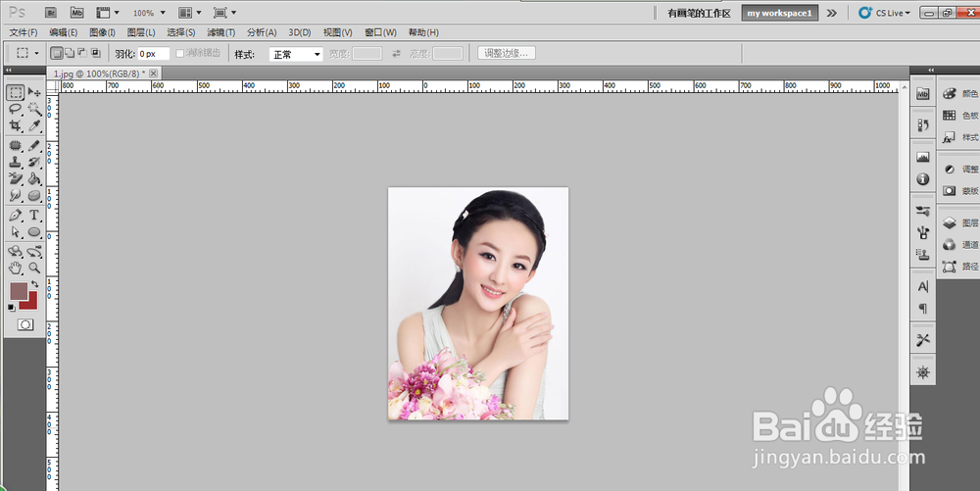
Task: Select the Dodge tool
Action: point(16,196)
